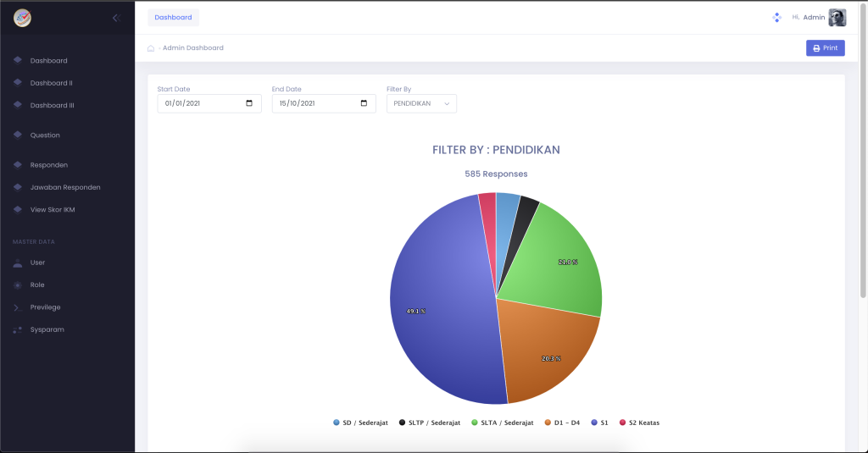Click the terminal icon beside Previlege
The height and width of the screenshot is (453, 868).
[x=18, y=307]
